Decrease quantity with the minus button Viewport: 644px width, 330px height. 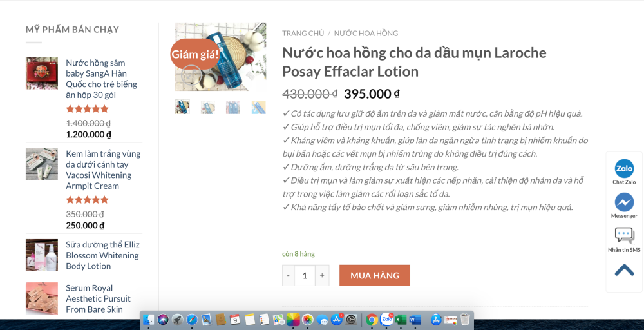[x=289, y=275]
